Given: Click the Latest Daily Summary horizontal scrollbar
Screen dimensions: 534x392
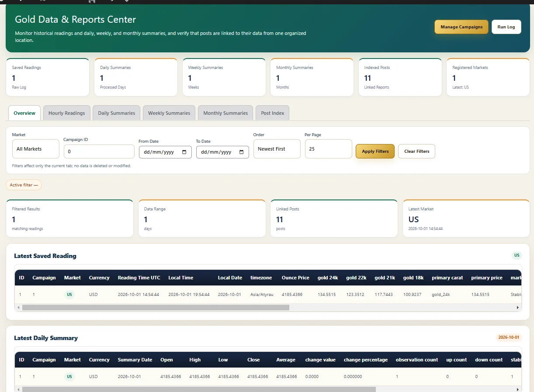Looking at the screenshot, I should coord(199,389).
